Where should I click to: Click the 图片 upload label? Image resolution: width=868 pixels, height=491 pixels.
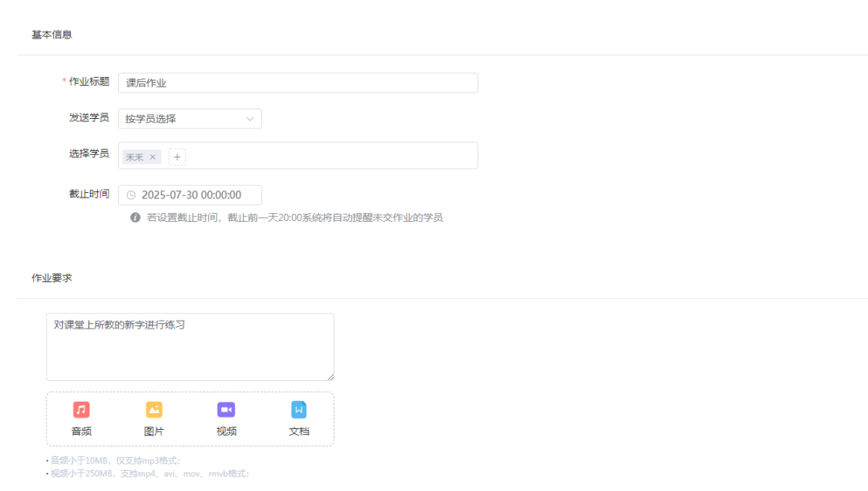[x=154, y=432]
